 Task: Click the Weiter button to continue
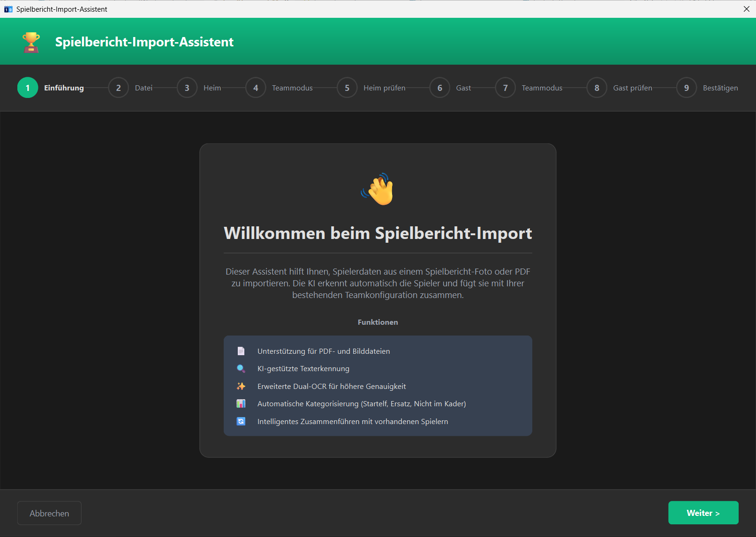point(703,513)
